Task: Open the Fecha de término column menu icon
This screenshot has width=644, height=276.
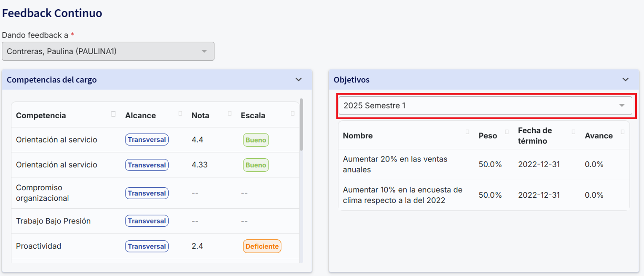Action: tap(574, 132)
